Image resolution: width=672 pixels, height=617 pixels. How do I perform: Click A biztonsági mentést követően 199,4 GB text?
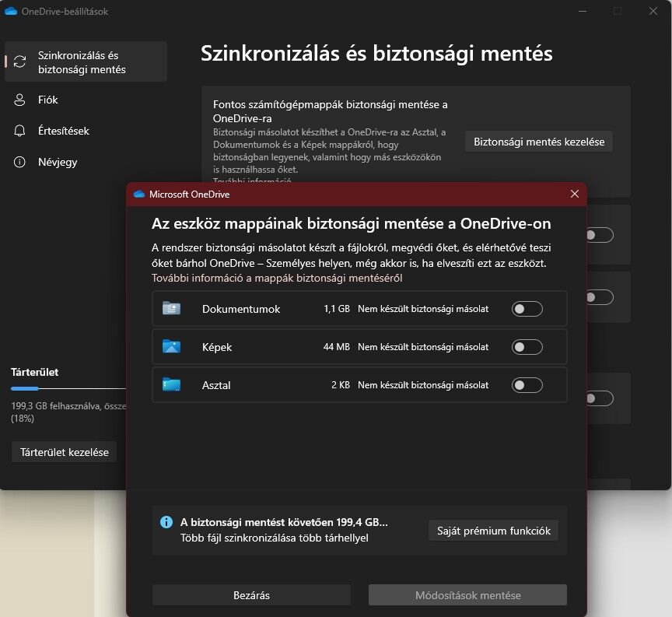coord(284,522)
